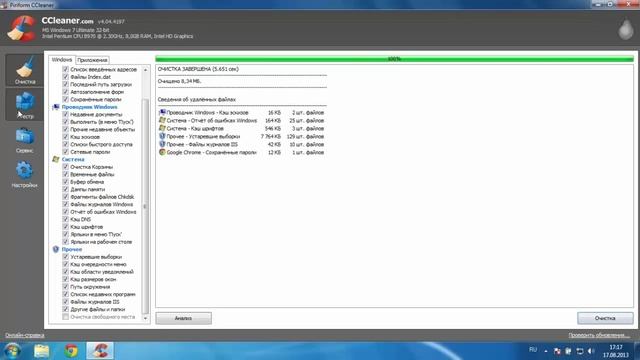640x360 pixels.
Task: Switch to the Windows tab
Action: tap(62, 60)
